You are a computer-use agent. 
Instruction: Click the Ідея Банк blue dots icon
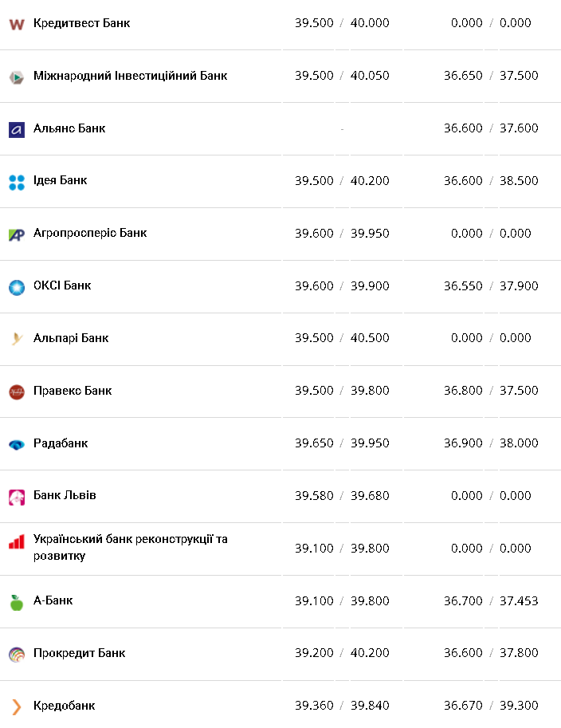[x=17, y=182]
